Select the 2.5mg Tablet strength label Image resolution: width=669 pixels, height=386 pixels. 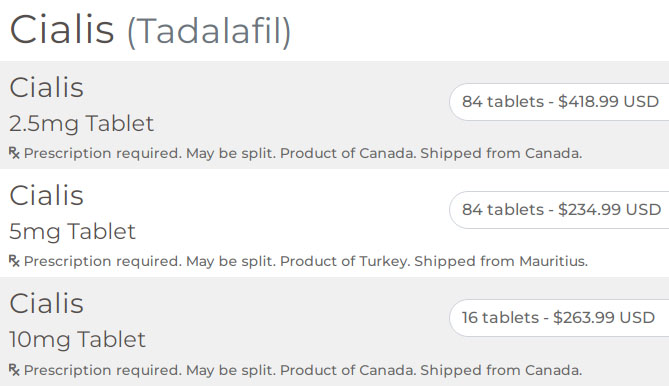pyautogui.click(x=81, y=124)
